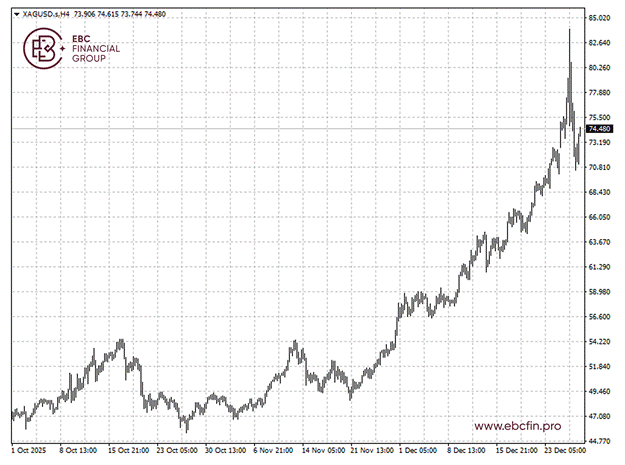This screenshot has height=465, width=625.
Task: Click the EBC Financial Group text
Action: pyautogui.click(x=95, y=49)
